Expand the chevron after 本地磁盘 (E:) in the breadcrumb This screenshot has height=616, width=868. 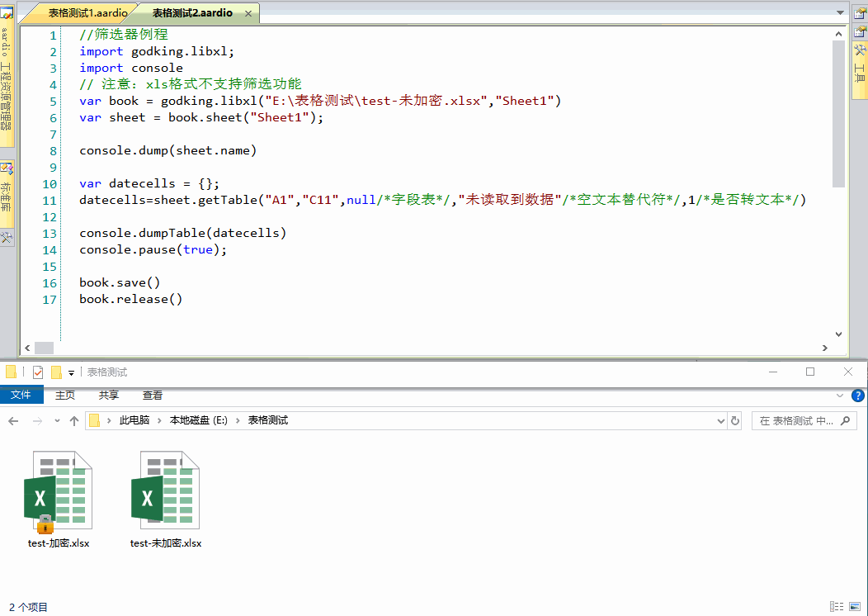(238, 420)
